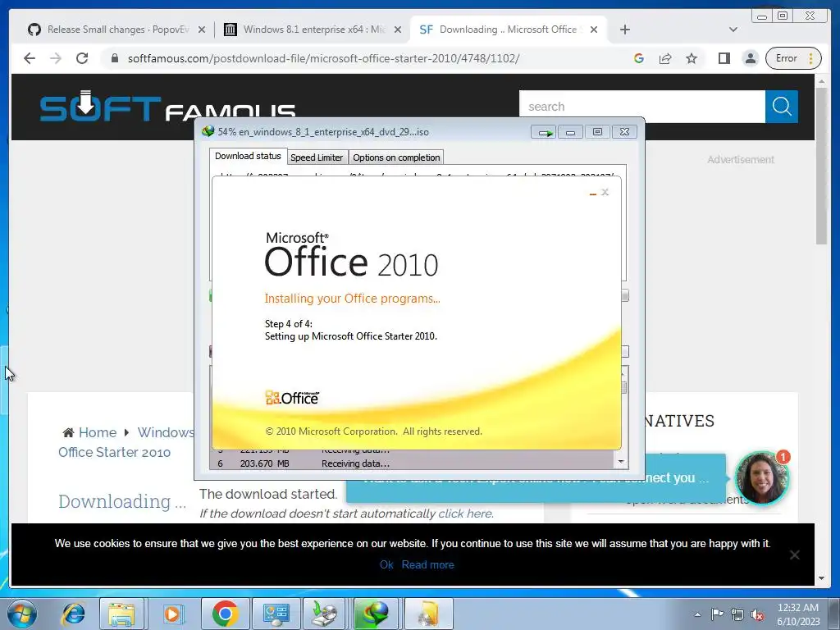Click the forward navigation arrow in Chrome
This screenshot has height=630, width=840.
point(56,58)
